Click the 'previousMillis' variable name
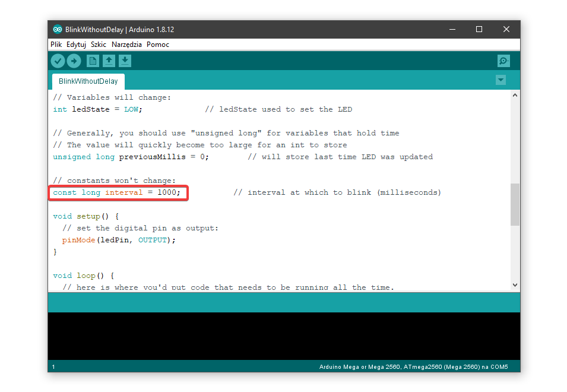The image size is (567, 392). (x=152, y=157)
